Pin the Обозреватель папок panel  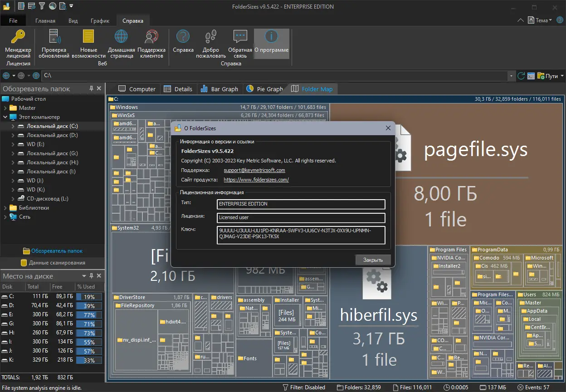pyautogui.click(x=91, y=88)
